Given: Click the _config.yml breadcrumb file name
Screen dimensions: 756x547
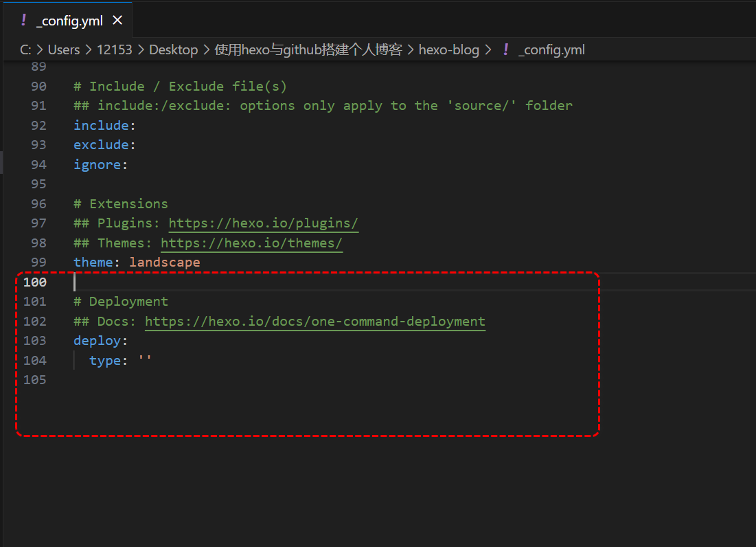Looking at the screenshot, I should pyautogui.click(x=551, y=49).
